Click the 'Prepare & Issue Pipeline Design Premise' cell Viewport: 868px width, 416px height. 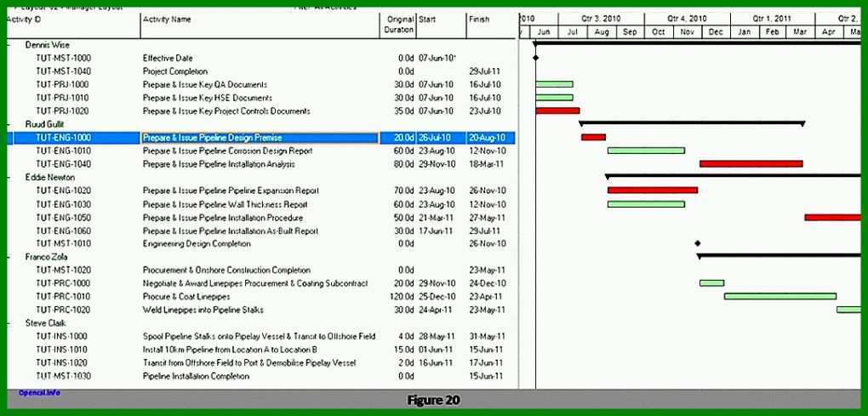(x=260, y=138)
